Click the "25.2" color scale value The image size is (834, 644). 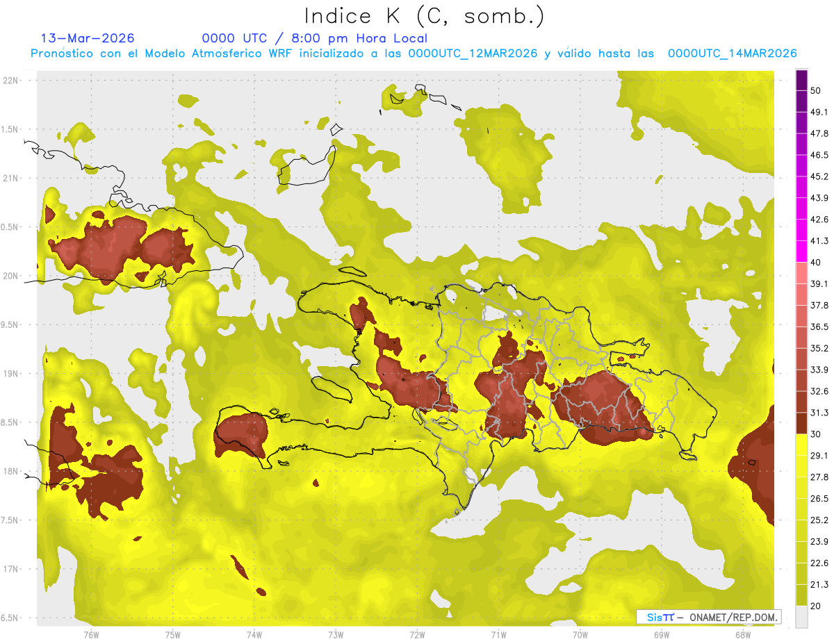[819, 520]
